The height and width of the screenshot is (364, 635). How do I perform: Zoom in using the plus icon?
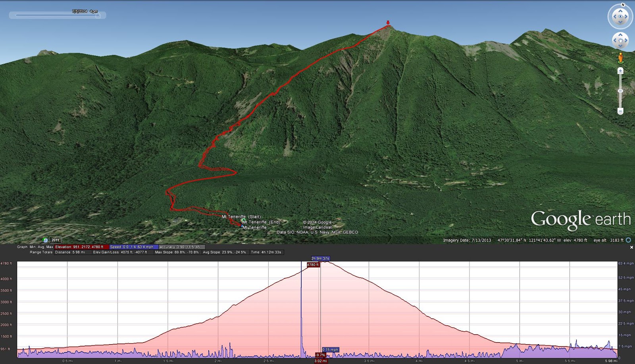[x=620, y=71]
